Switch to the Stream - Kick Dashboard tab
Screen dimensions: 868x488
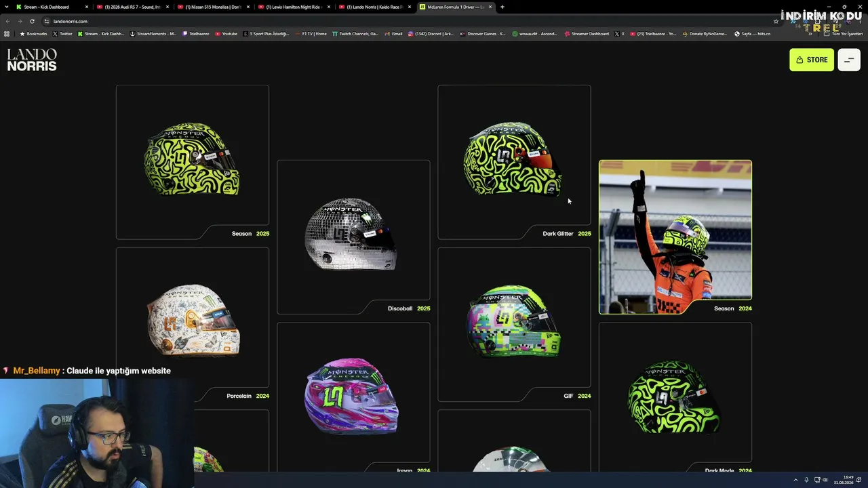coord(52,7)
